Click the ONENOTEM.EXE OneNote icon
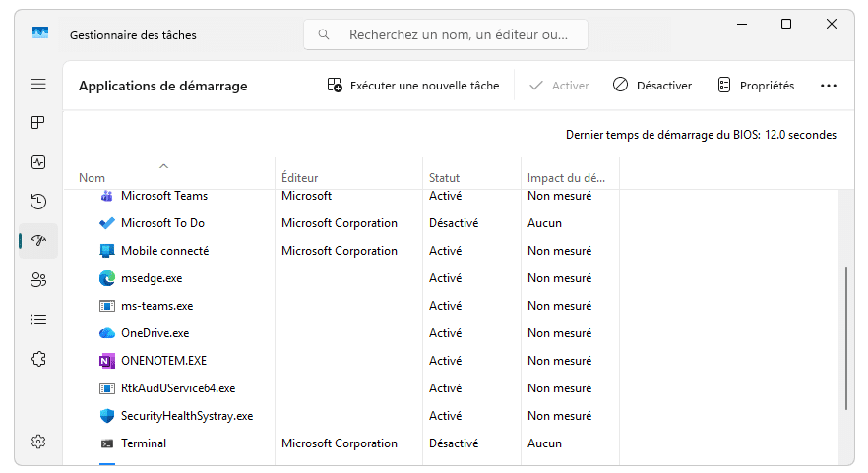868x473 pixels. click(x=107, y=361)
